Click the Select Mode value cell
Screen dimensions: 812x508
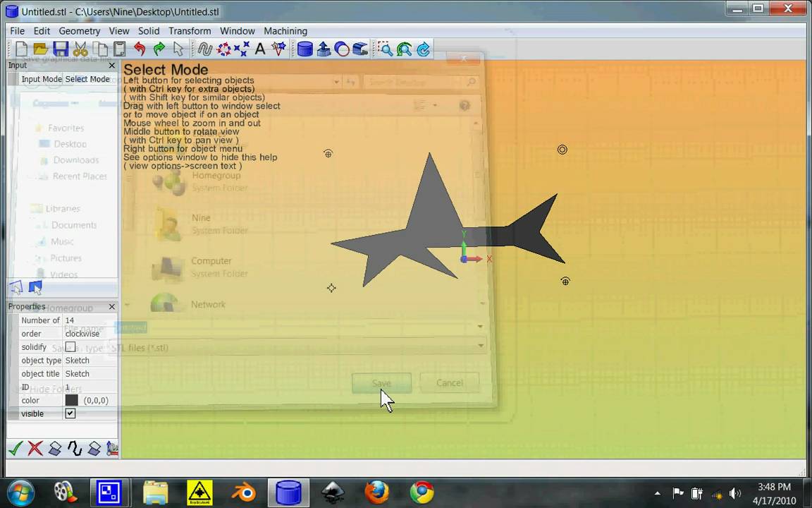[90, 79]
